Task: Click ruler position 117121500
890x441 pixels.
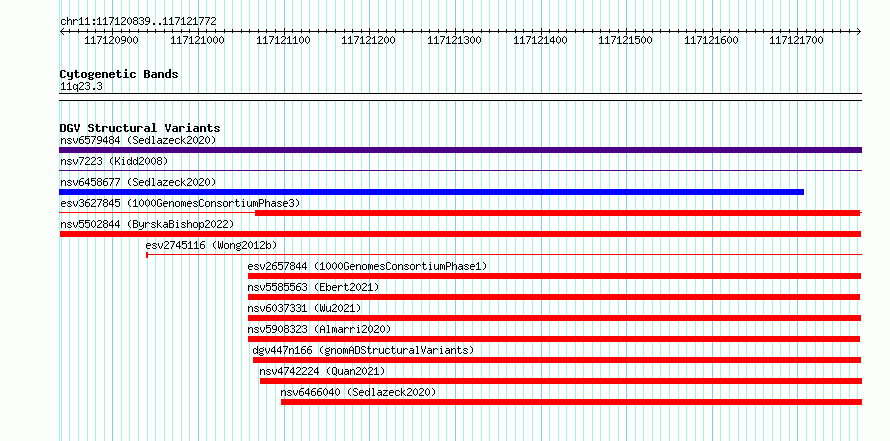Action: click(x=625, y=40)
